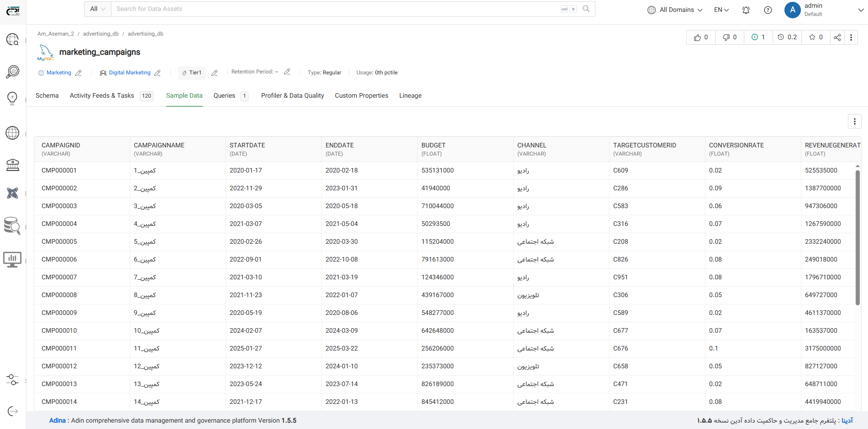
Task: Click the logout icon in the sidebar
Action: 13,411
